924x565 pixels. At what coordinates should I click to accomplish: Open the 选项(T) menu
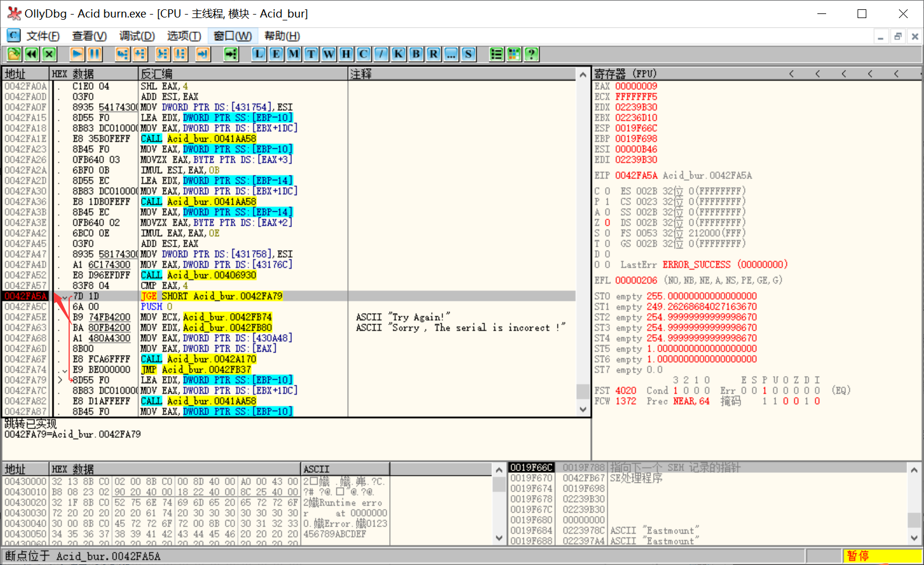[x=184, y=36]
